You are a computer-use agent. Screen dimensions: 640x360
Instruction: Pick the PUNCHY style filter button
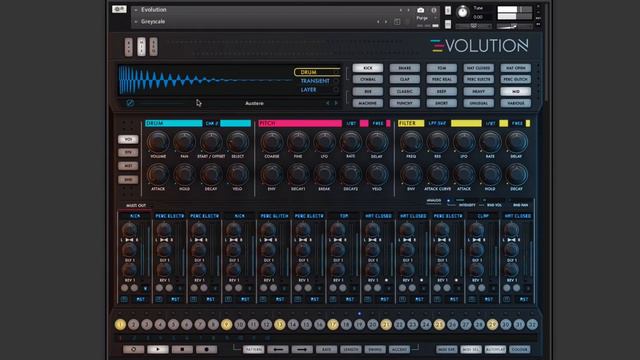(404, 103)
